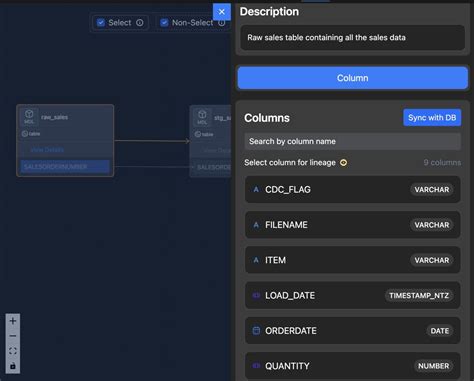Select SALESORDERNUMBER column in raw_sales node
This screenshot has width=474, height=381.
click(65, 167)
